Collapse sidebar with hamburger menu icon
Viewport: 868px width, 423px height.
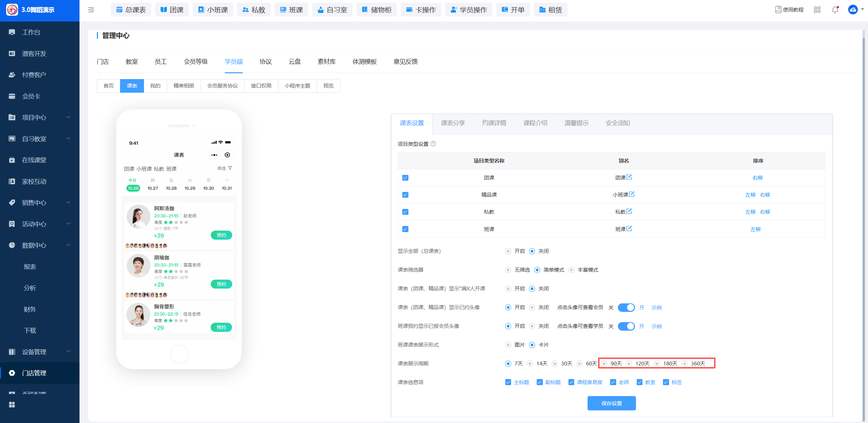(91, 10)
